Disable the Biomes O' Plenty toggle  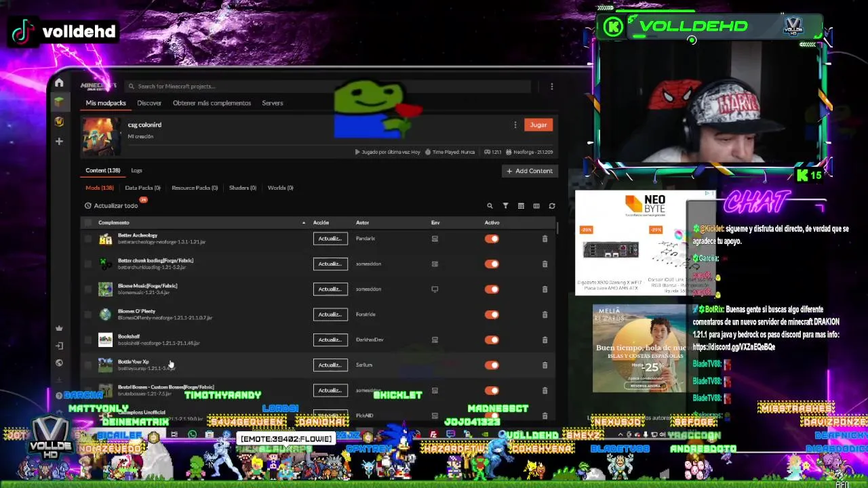[492, 314]
